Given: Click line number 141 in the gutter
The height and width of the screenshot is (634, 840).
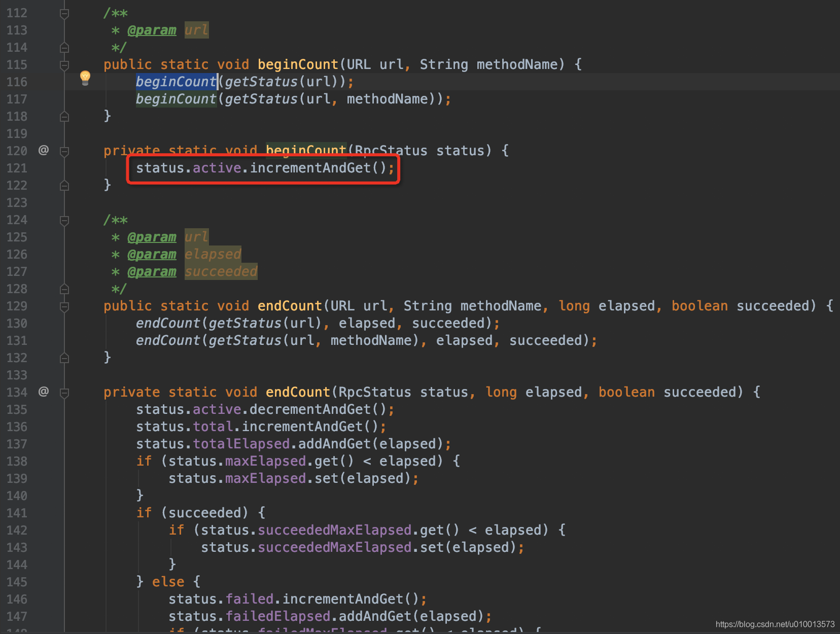Looking at the screenshot, I should coord(17,513).
